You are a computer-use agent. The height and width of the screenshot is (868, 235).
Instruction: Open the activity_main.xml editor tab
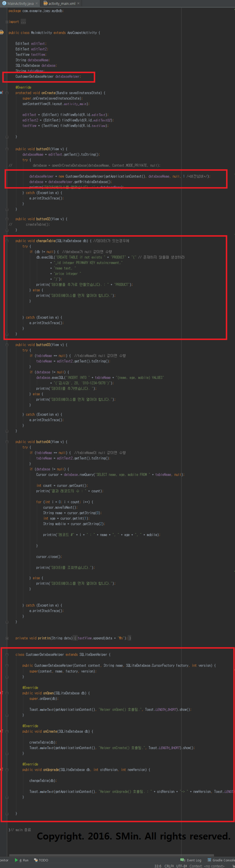pos(61,3)
